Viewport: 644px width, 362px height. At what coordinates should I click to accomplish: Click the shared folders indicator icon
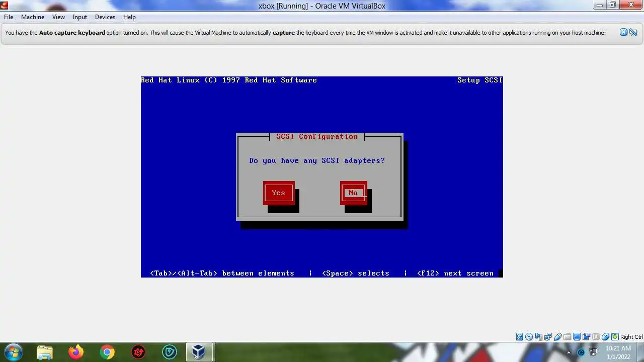click(567, 337)
